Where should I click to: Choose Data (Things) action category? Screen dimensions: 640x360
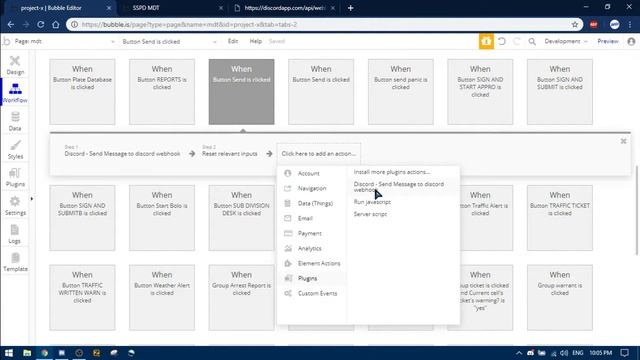(311, 203)
